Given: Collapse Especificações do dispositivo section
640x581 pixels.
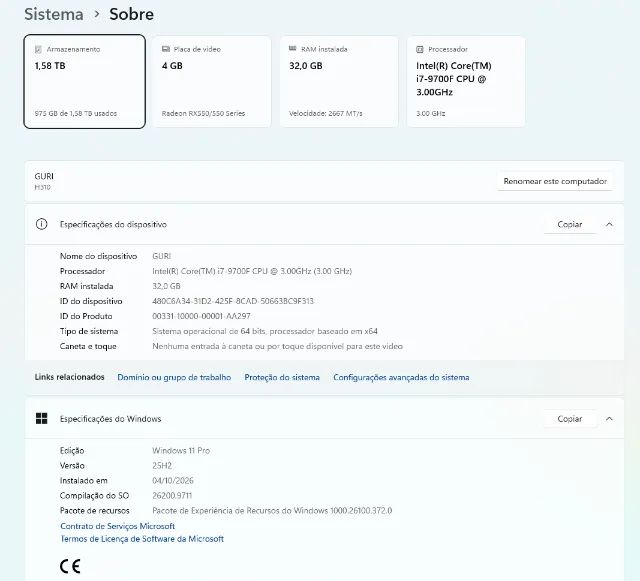Looking at the screenshot, I should 609,224.
